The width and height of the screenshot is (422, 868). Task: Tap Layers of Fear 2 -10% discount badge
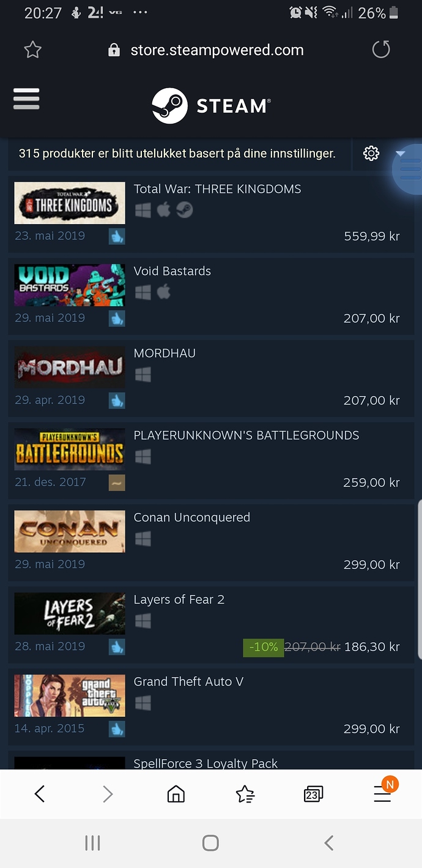tap(264, 647)
